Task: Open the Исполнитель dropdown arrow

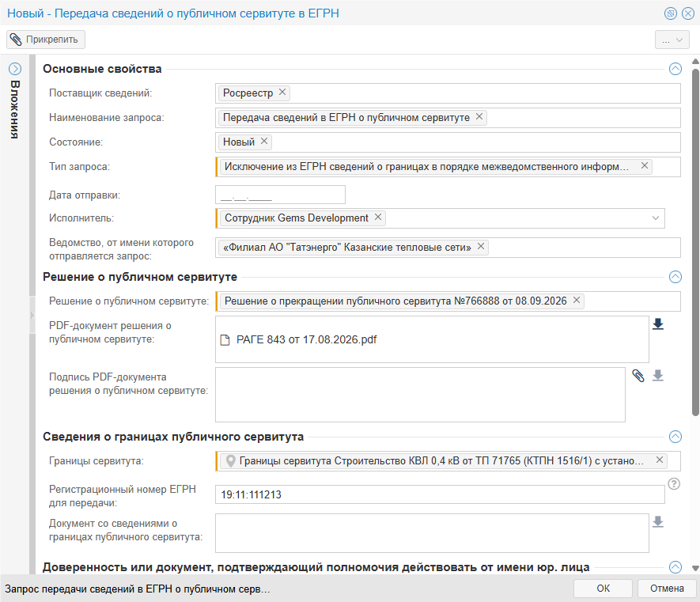Action: (656, 218)
